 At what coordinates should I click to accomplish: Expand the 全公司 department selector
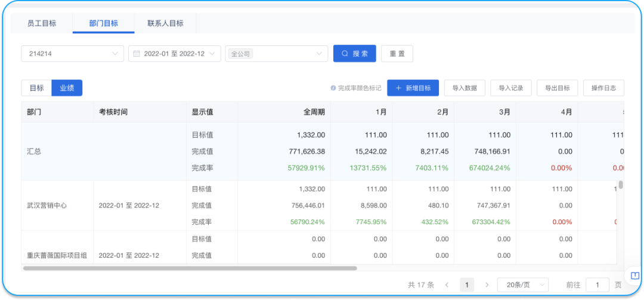pos(277,54)
